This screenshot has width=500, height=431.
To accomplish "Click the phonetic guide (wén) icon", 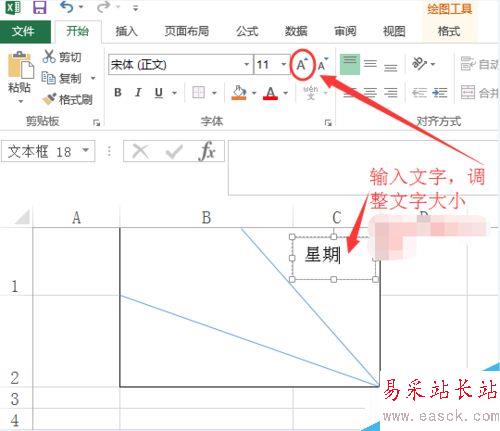I will click(x=311, y=92).
